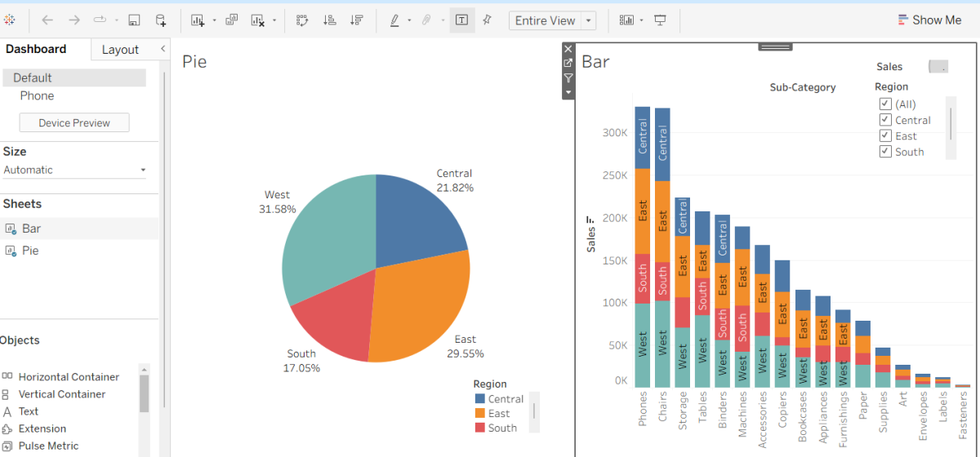Open the Entire View fit dropdown
The height and width of the screenshot is (457, 980).
tap(589, 20)
